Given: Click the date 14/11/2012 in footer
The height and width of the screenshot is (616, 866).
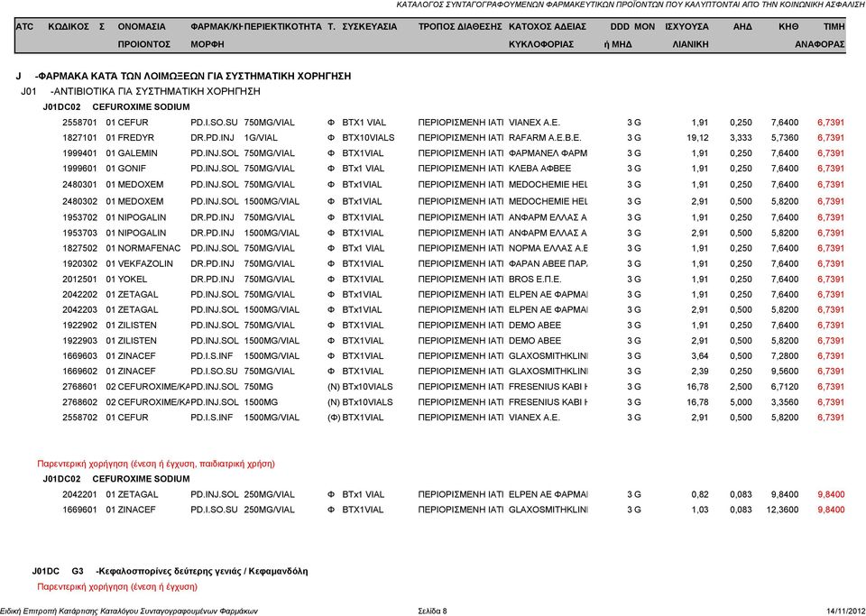Looking at the screenshot, I should tap(845, 611).
